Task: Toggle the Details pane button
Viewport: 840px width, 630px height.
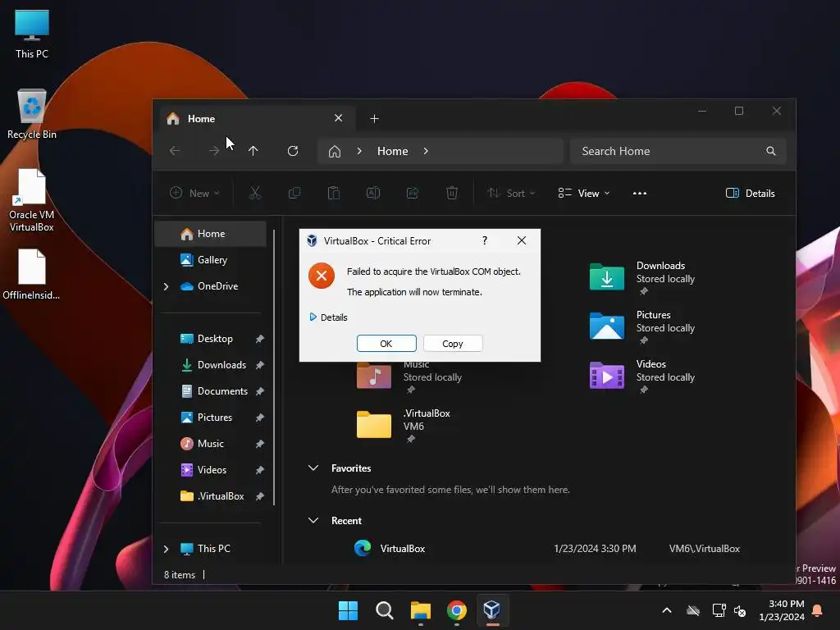Action: (750, 194)
